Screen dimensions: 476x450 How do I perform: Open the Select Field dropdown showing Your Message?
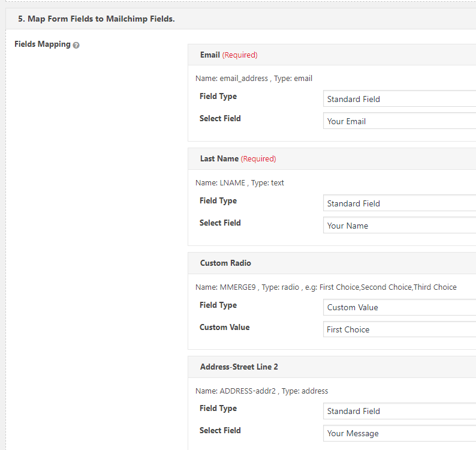[x=399, y=433]
